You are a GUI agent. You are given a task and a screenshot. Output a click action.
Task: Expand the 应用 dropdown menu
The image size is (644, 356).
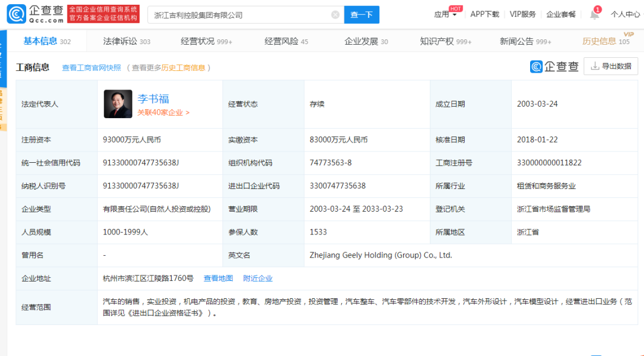coord(445,14)
